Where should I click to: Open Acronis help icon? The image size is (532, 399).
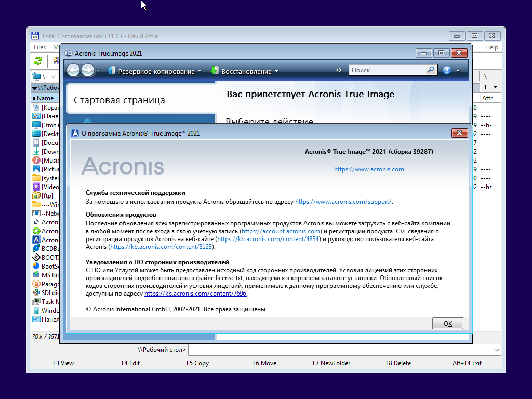point(446,70)
